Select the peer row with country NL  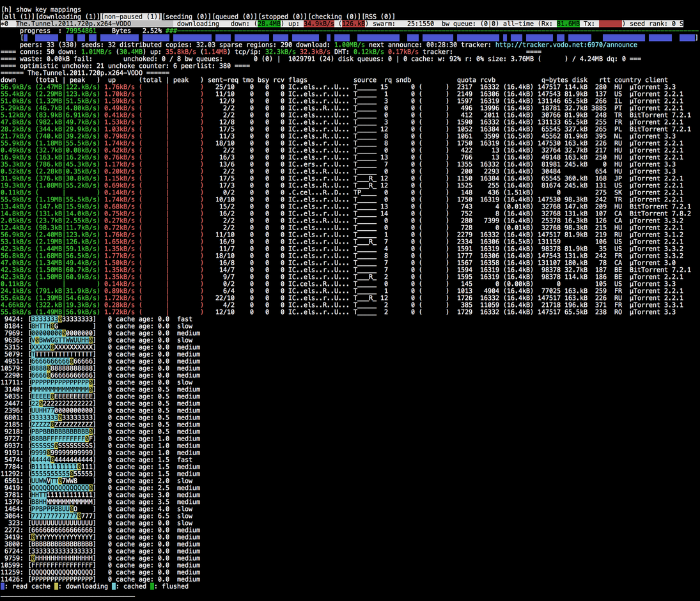coord(339,136)
